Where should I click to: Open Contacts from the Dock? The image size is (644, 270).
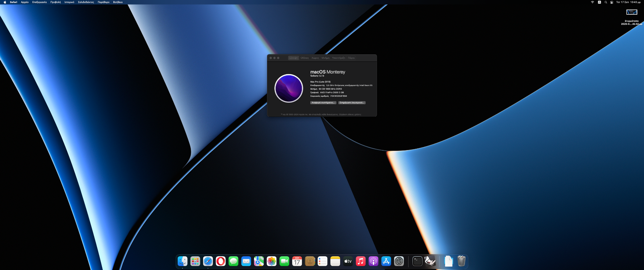tap(310, 261)
